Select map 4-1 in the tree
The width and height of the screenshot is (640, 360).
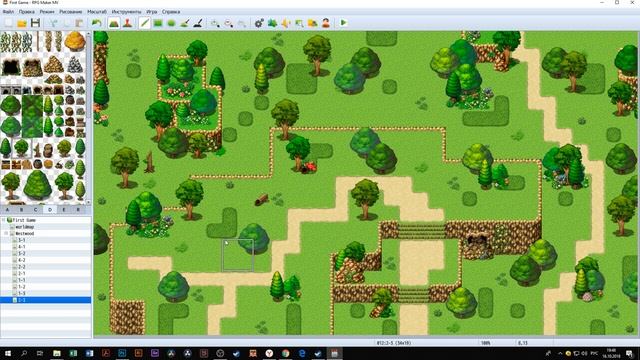coord(22,247)
